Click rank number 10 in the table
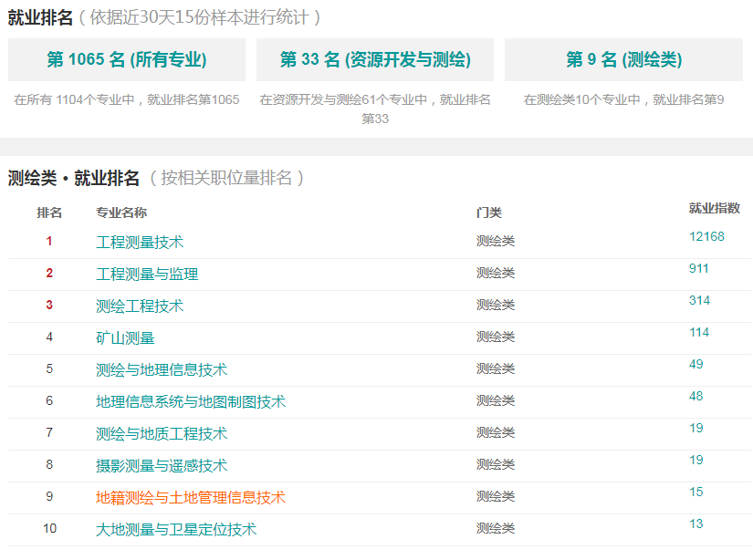The image size is (753, 560). click(x=49, y=528)
